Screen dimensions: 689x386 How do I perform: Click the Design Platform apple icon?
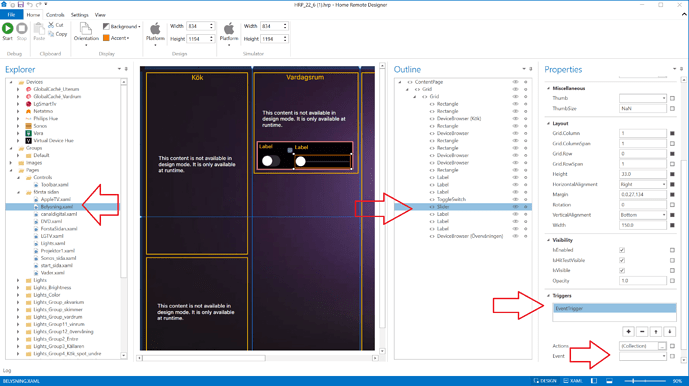[x=155, y=29]
